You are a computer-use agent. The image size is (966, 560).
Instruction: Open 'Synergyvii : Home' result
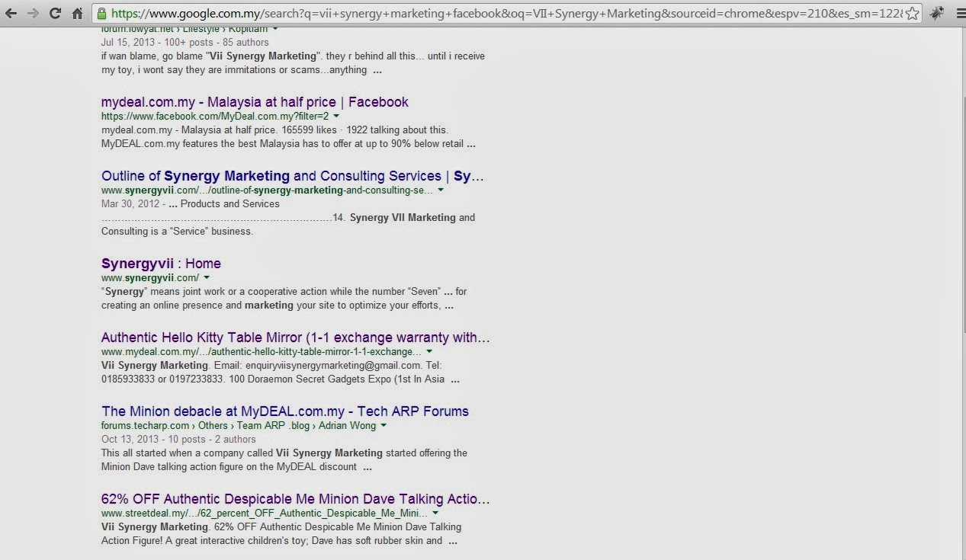coord(161,264)
